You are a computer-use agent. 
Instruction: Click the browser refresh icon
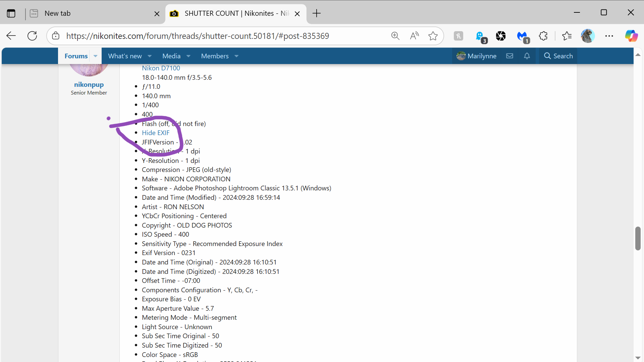[32, 36]
